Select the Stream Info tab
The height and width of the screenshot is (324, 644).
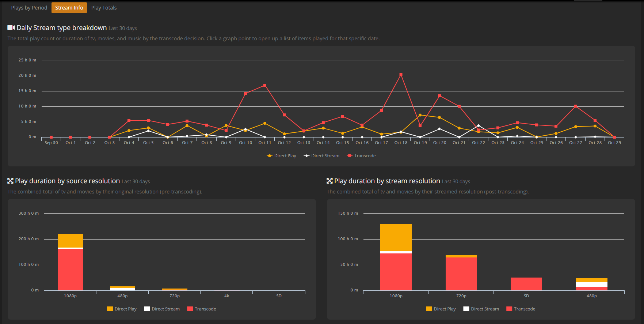click(69, 8)
